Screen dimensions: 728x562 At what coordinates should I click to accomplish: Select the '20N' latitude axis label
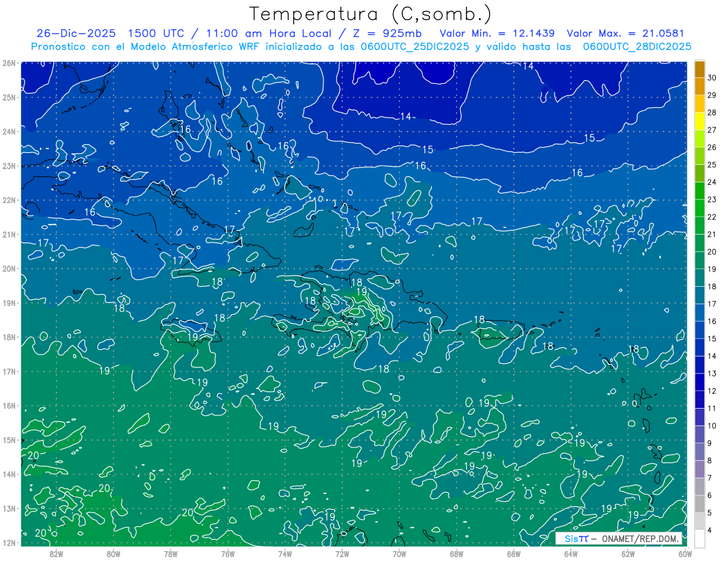pos(8,269)
